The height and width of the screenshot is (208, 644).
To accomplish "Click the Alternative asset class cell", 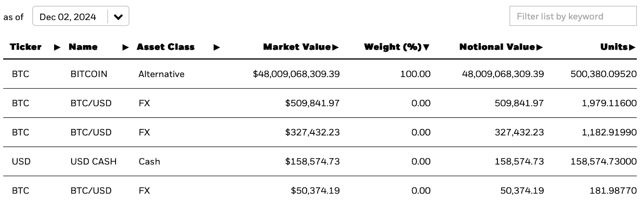I will 161,74.
